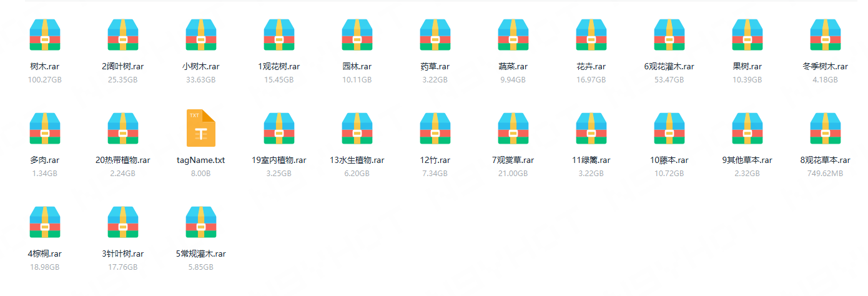Click the file name 20热带植物.rar

tap(123, 160)
